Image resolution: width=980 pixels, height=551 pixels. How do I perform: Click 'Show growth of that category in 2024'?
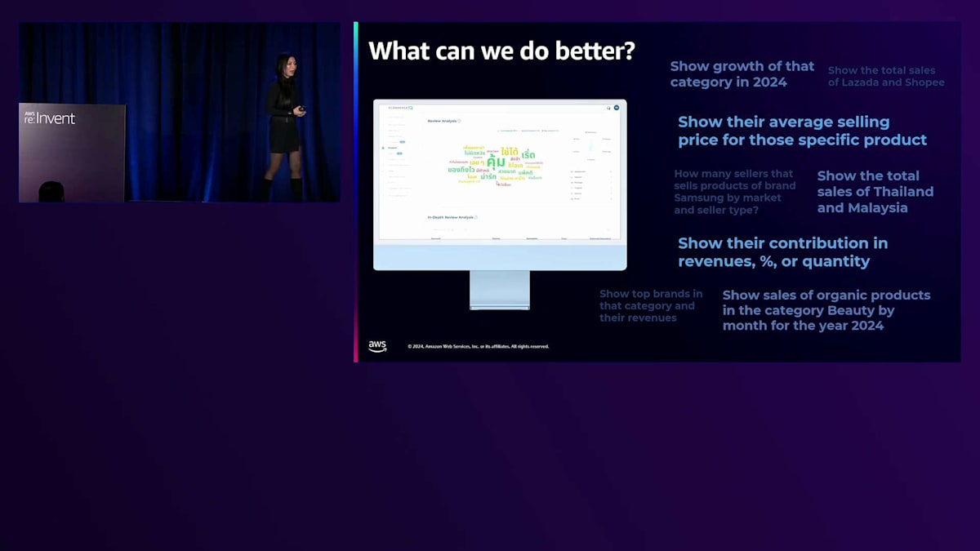coord(742,74)
